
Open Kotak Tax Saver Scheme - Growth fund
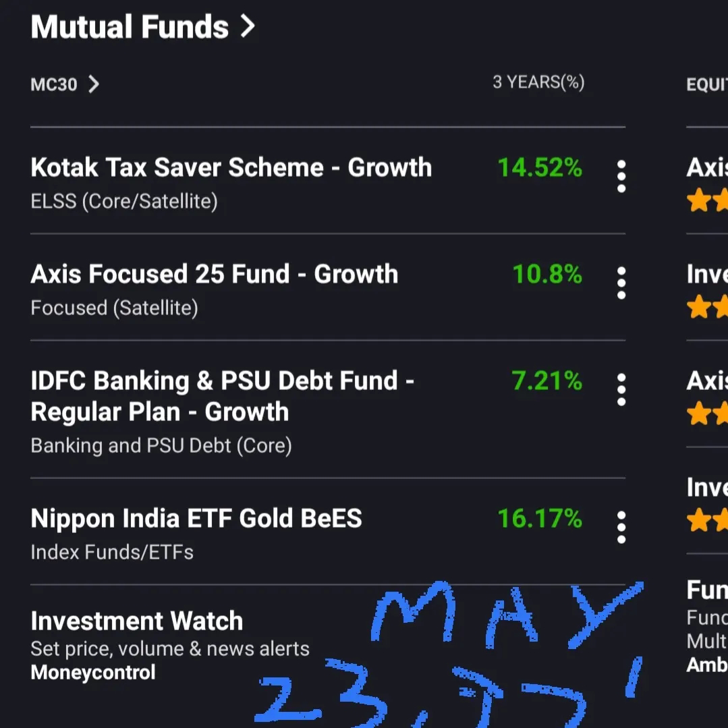pos(231,167)
